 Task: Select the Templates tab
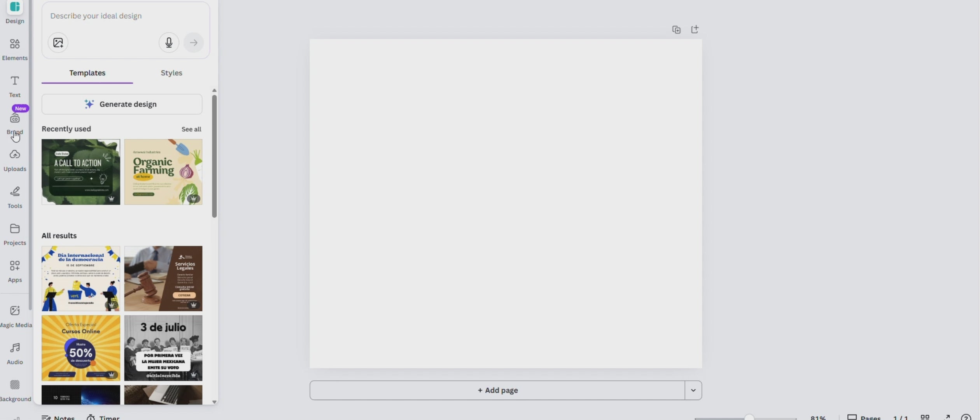pos(87,73)
